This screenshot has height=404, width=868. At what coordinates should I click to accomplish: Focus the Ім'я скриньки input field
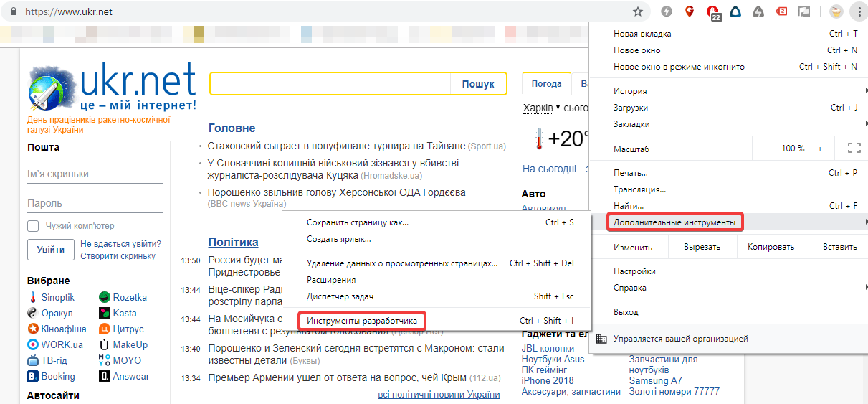tap(95, 174)
